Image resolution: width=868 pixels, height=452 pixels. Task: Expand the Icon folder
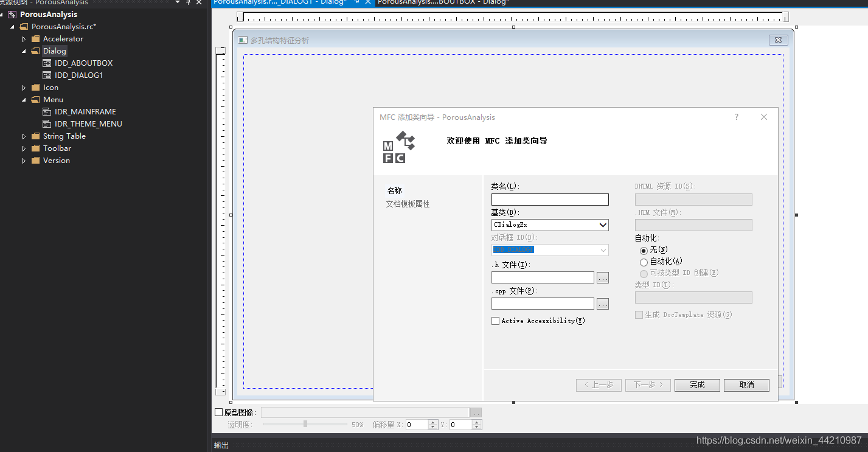(24, 88)
